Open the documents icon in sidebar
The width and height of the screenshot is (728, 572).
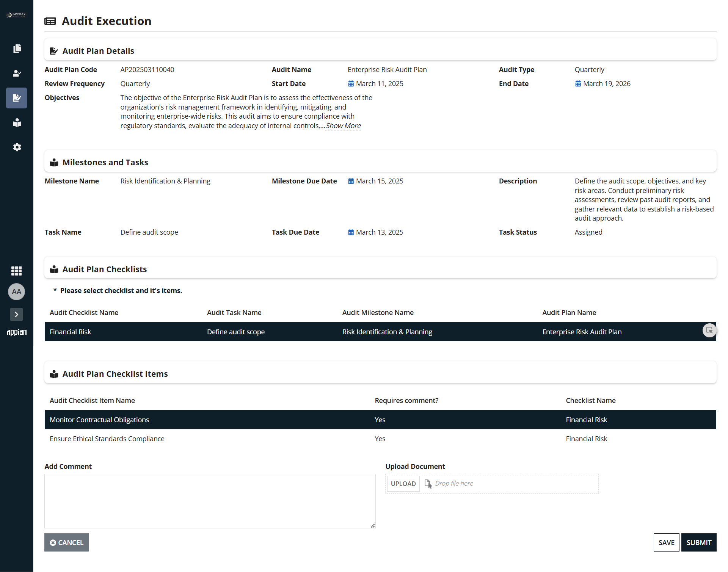tap(17, 49)
